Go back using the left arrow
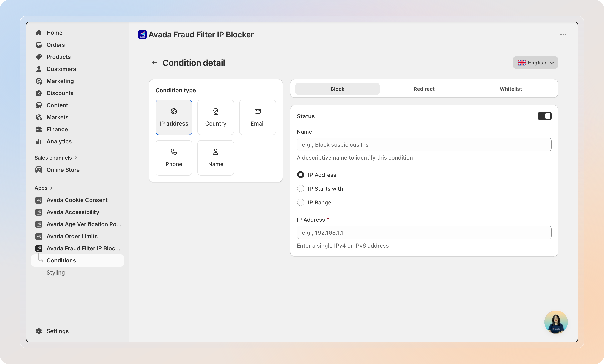The image size is (604, 364). (154, 63)
